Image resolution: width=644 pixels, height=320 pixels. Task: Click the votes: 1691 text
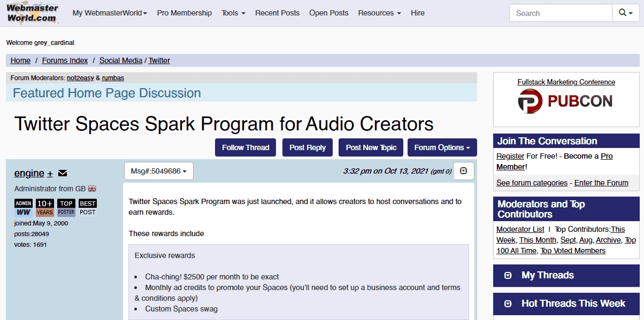[x=30, y=245]
